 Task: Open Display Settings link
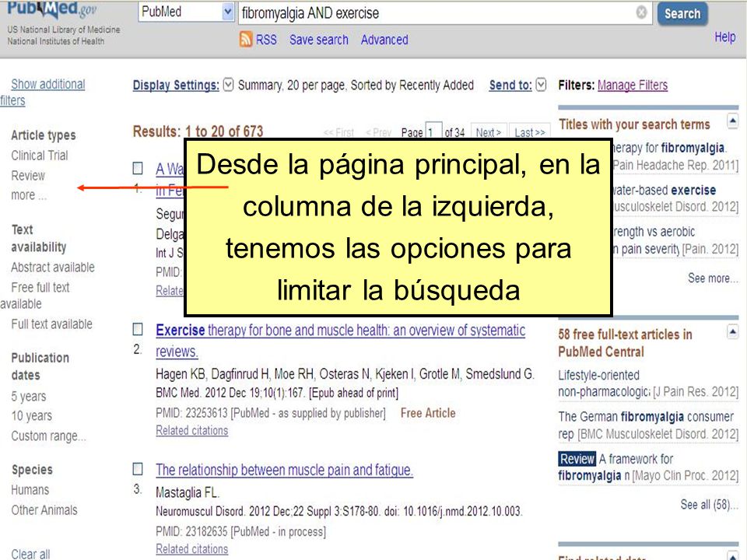click(176, 86)
